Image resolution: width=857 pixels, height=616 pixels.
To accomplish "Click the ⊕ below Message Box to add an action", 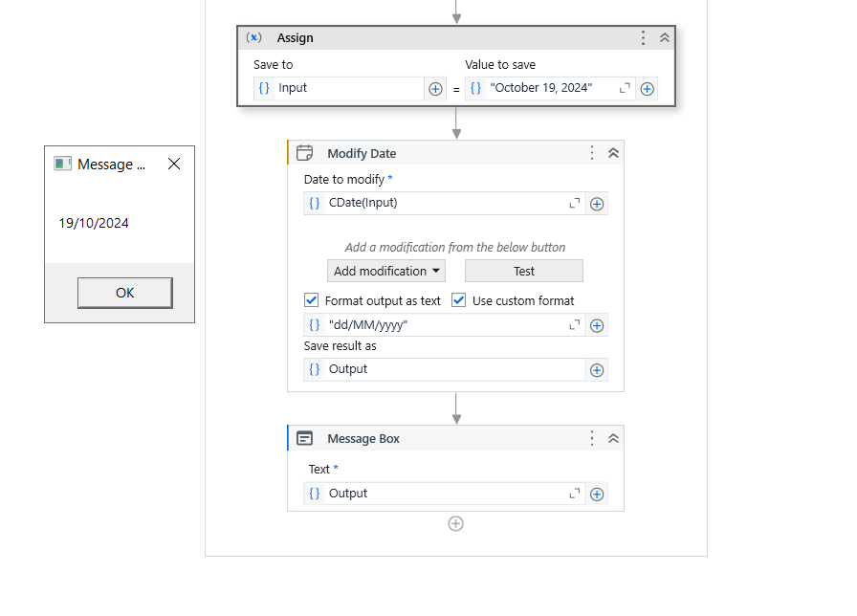I will [x=456, y=523].
